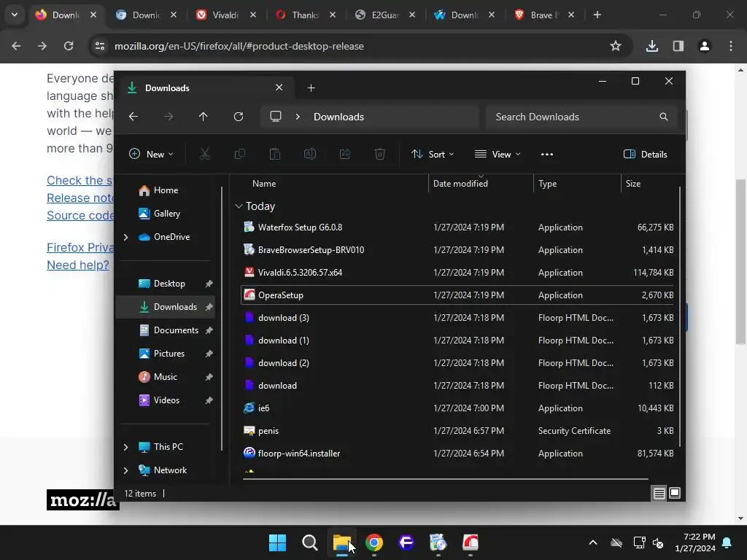Screen dimensions: 747x560
Task: Open the taskbar clock showing 7:22 PM
Action: (695, 542)
